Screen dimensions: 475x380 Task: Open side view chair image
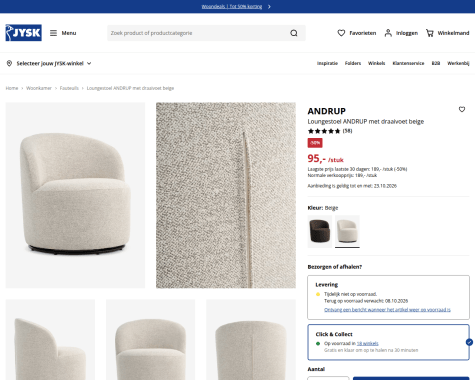pos(50,340)
